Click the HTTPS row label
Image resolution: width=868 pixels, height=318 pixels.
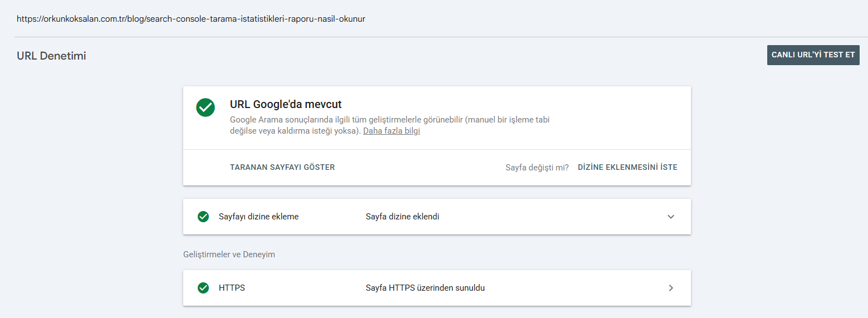point(232,288)
